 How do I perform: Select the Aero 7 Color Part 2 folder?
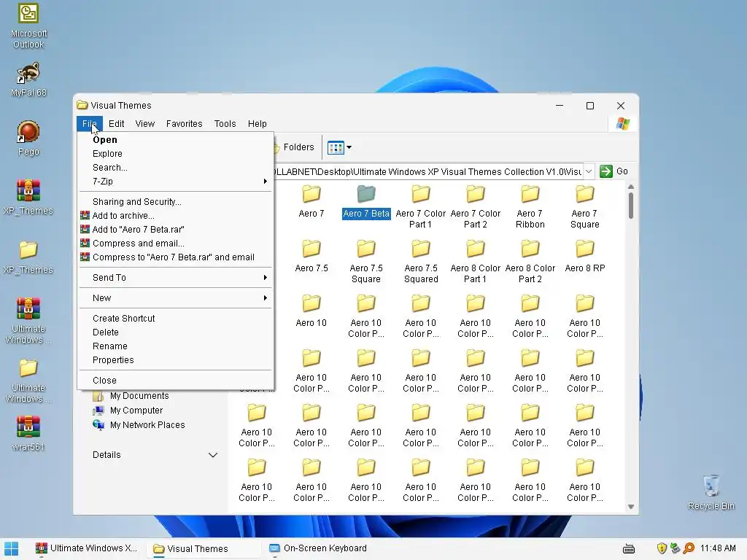tap(476, 207)
